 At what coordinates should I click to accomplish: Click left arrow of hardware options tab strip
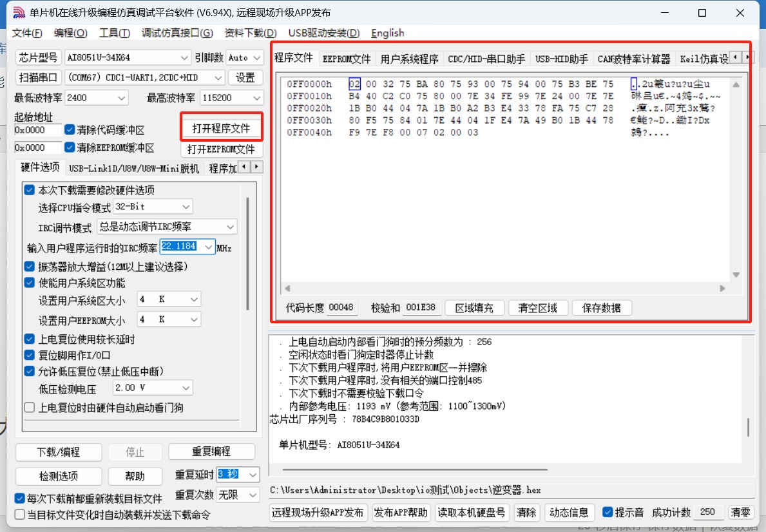pos(244,167)
